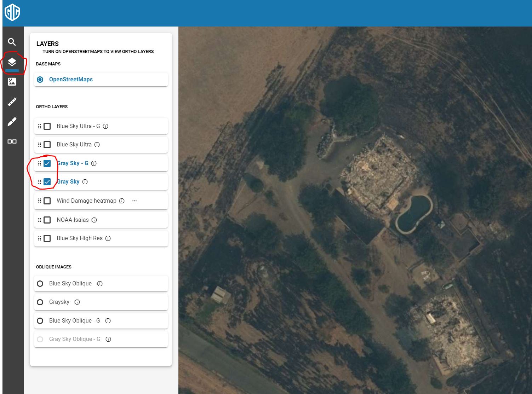Select the pencil draw tool
532x394 pixels.
pos(12,122)
